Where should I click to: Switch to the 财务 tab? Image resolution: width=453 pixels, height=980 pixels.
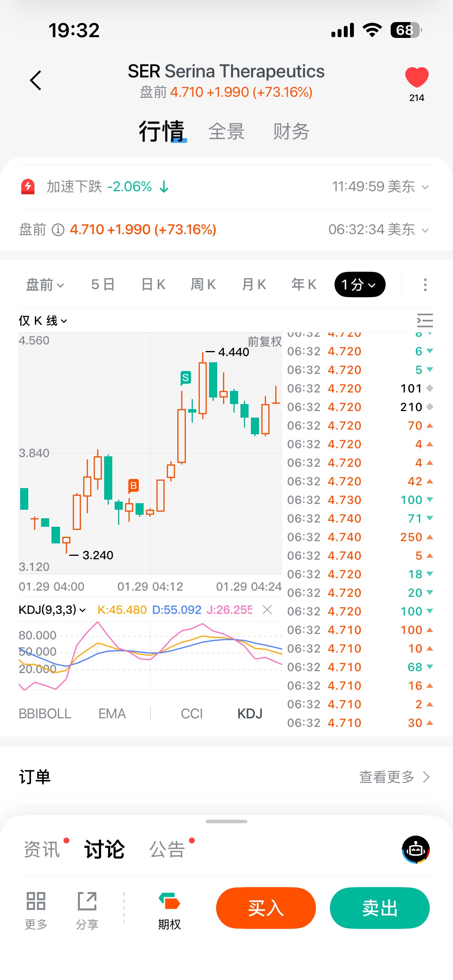tap(291, 132)
